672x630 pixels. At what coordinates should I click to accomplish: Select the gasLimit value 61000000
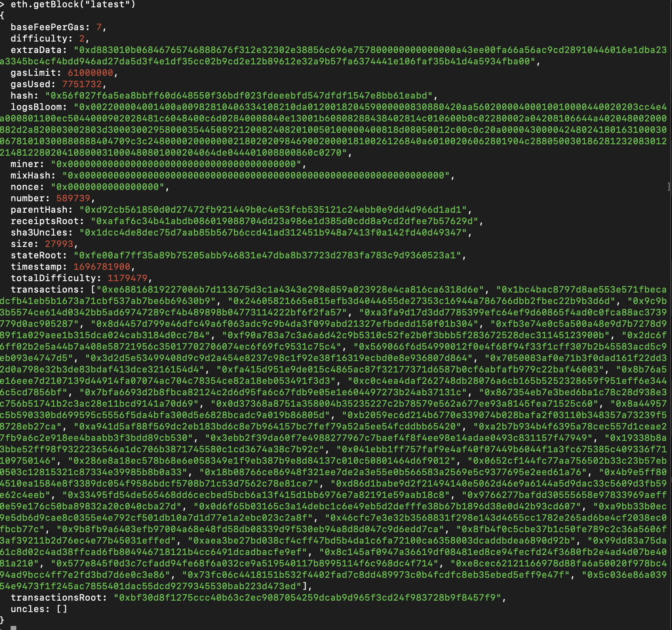(x=91, y=73)
